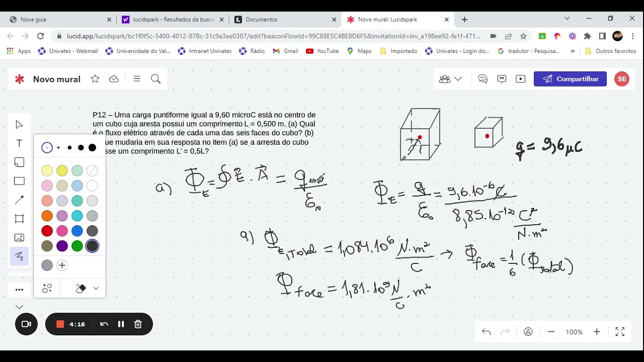Pick the selected dark charcoal swatch
Image resolution: width=644 pixels, height=362 pixels.
click(x=92, y=246)
